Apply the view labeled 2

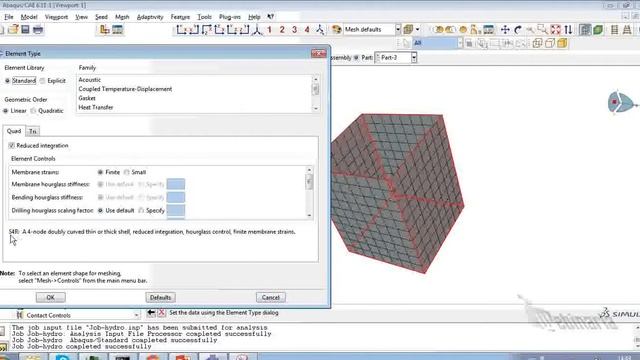point(282,29)
